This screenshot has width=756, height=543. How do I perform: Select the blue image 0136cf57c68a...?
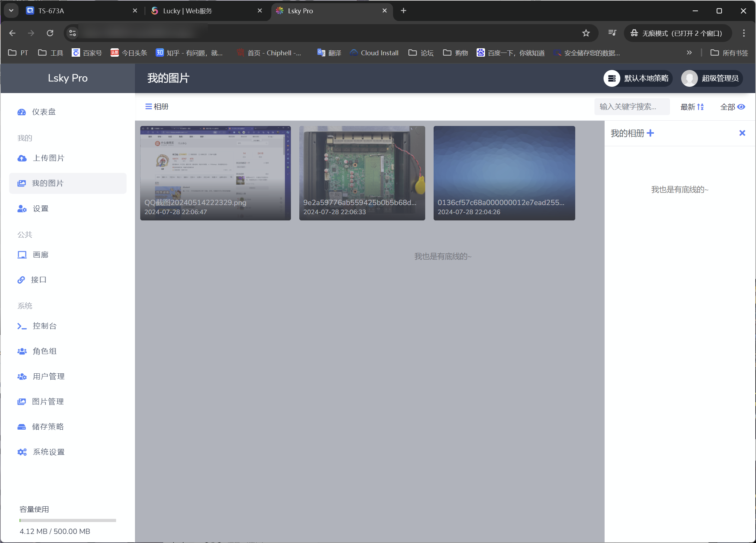pos(504,173)
